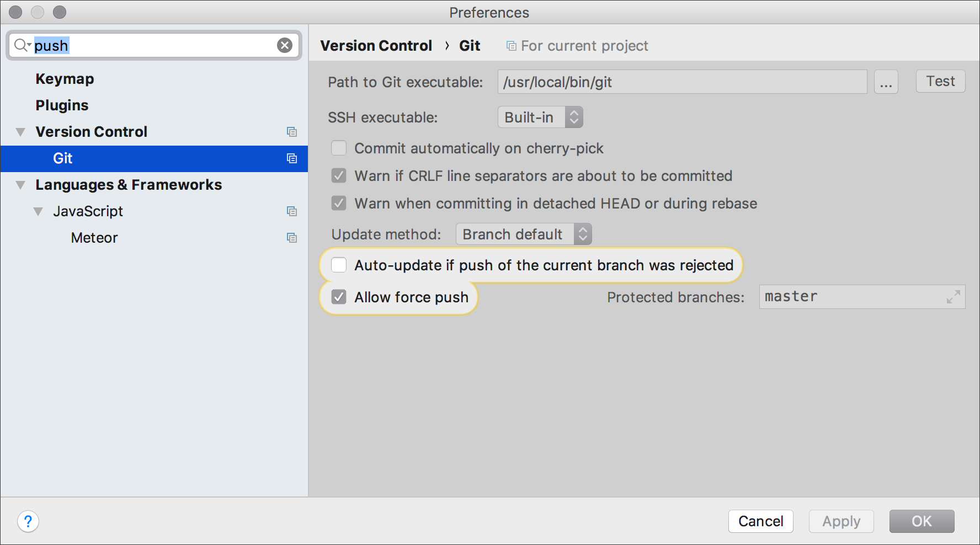Click the Test button for Git executable

click(940, 82)
